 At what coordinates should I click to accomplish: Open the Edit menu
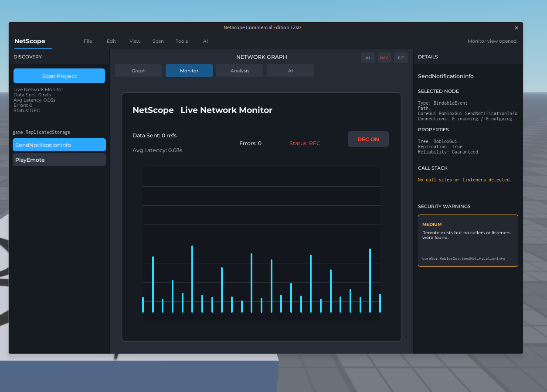(112, 41)
